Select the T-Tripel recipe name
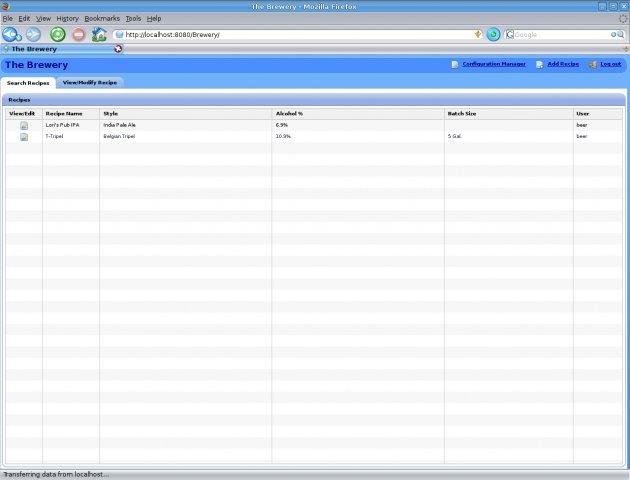Screen dimensions: 630x480 click(54, 137)
